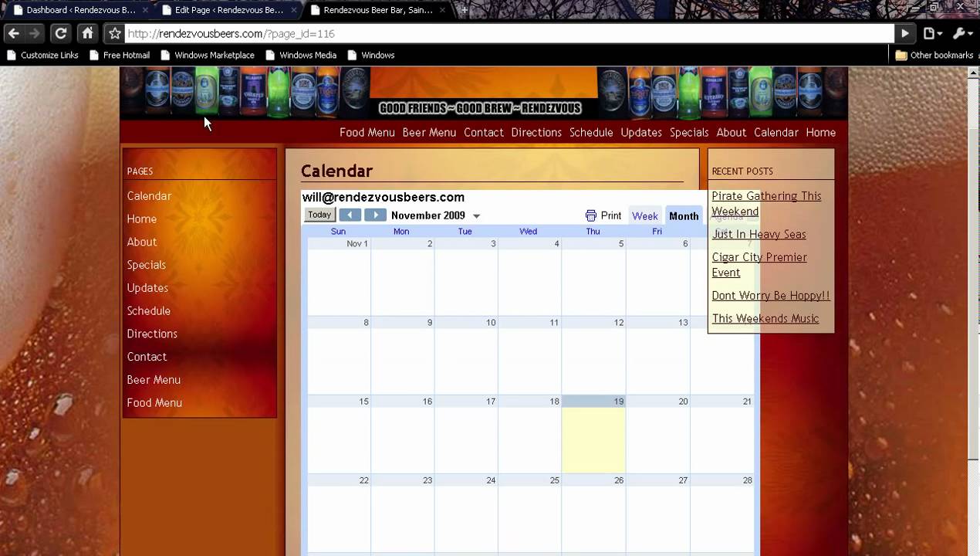
Task: Open the Other bookmarks folder
Action: [934, 55]
